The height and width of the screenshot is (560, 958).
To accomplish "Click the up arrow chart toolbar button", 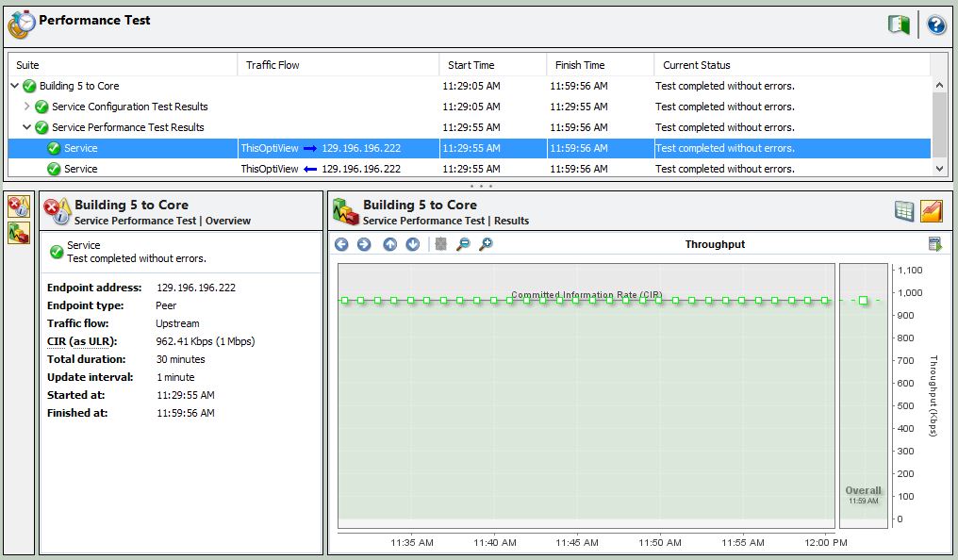I will tap(390, 244).
